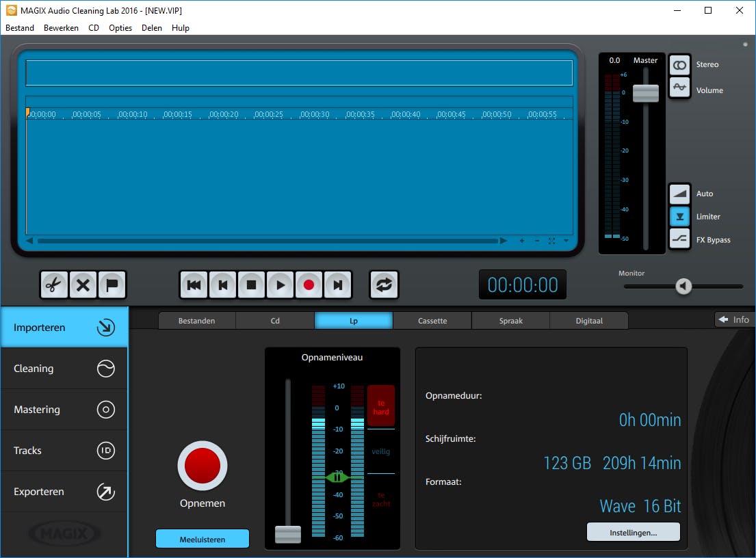The image size is (756, 558).
Task: Click the transport record button
Action: [309, 285]
